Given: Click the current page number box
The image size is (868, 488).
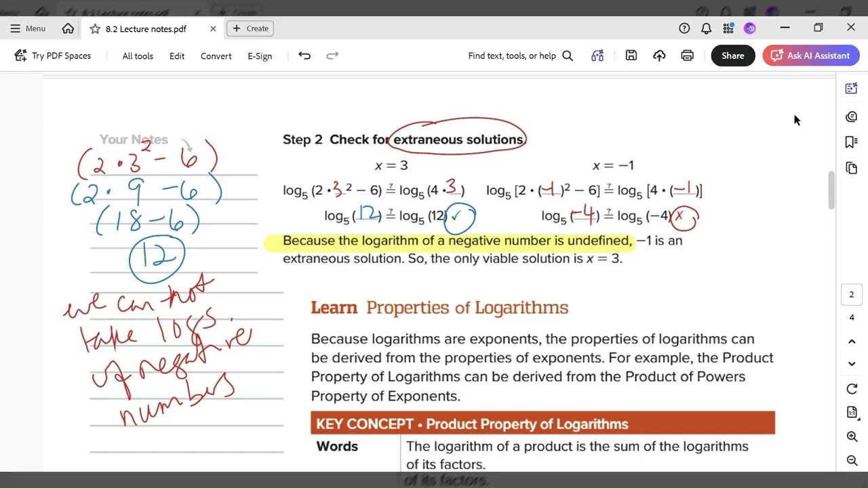Looking at the screenshot, I should (852, 294).
